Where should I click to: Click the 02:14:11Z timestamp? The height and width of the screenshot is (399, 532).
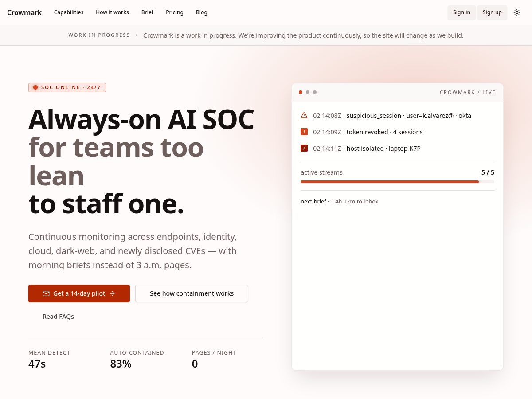tap(327, 149)
